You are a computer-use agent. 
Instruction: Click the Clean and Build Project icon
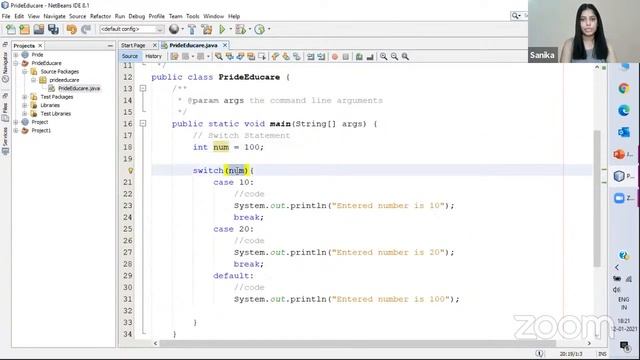pos(207,29)
